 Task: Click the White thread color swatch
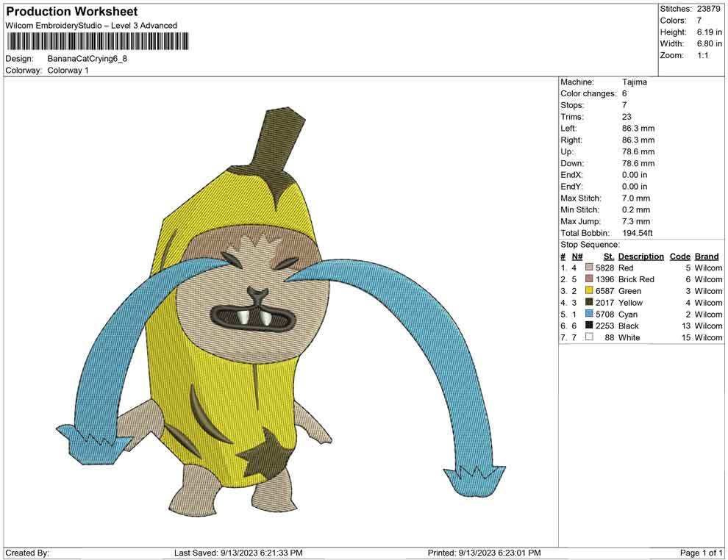[x=589, y=337]
